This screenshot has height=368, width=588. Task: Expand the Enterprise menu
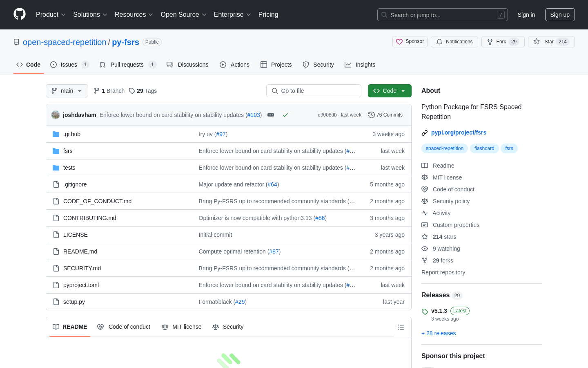232,14
